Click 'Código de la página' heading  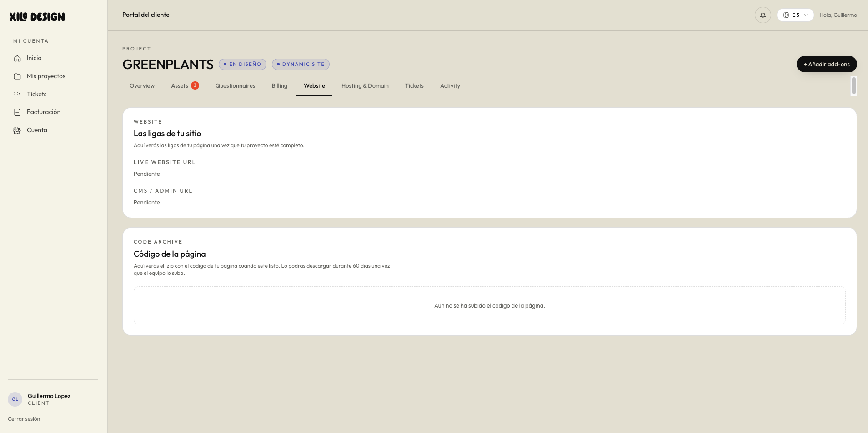(x=170, y=254)
